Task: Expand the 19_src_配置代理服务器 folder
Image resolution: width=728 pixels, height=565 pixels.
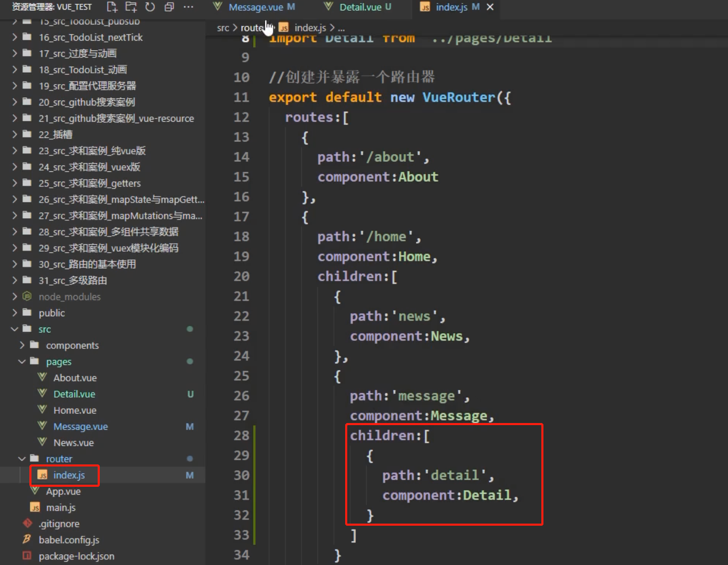Action: pos(15,86)
